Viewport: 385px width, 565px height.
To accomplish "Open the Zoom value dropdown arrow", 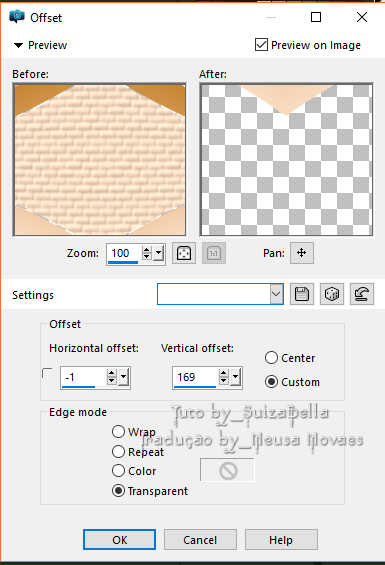I will 159,253.
